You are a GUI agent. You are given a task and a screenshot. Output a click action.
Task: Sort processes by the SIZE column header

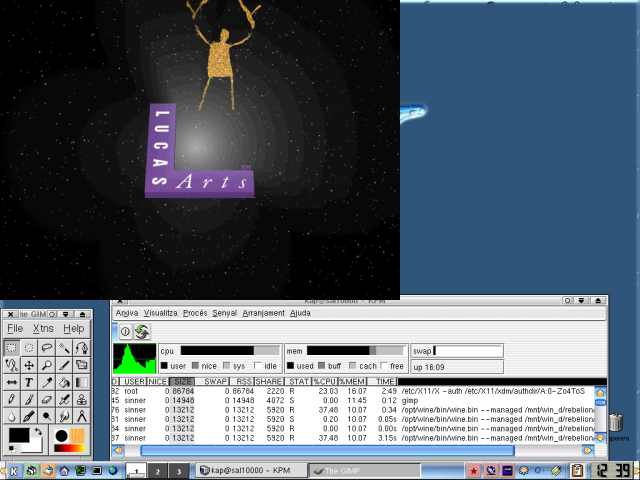[182, 382]
